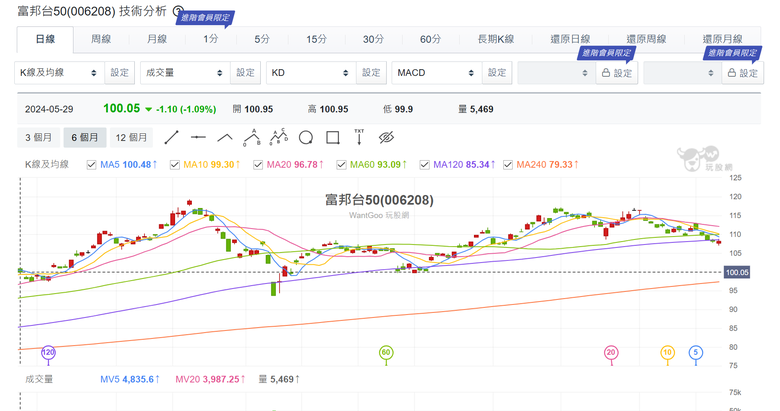Select the circle drawing tool
The image size is (780, 411).
pyautogui.click(x=306, y=137)
